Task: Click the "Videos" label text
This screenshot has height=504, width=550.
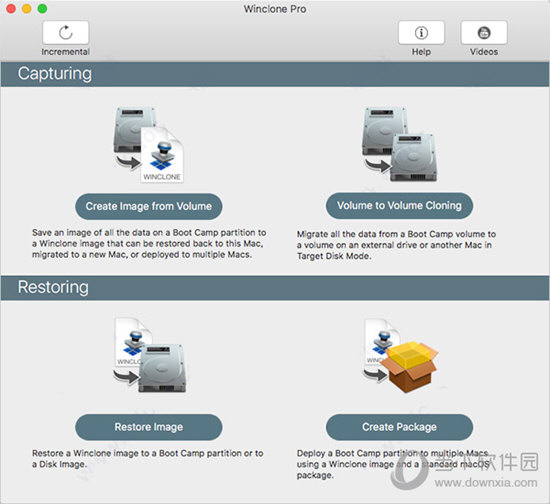Action: (x=484, y=52)
